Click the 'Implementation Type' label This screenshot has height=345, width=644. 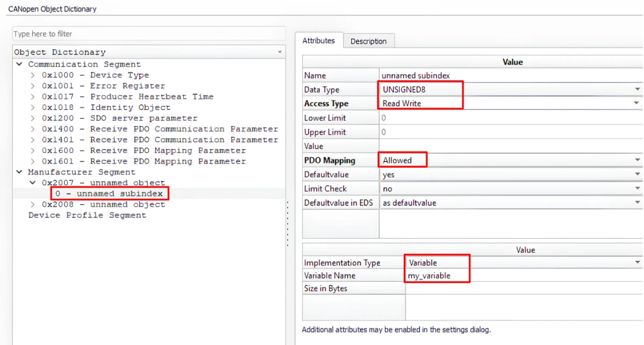pos(342,263)
